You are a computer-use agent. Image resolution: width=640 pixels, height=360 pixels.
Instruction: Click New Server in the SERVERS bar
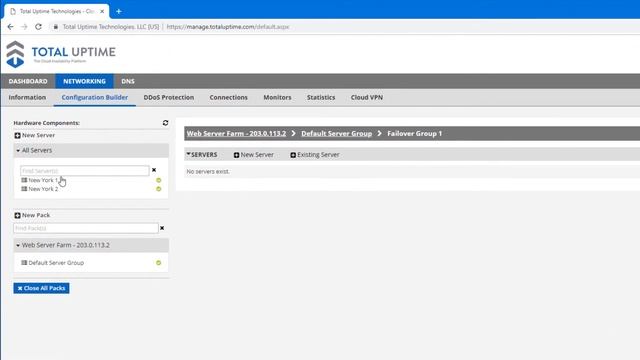click(x=257, y=155)
